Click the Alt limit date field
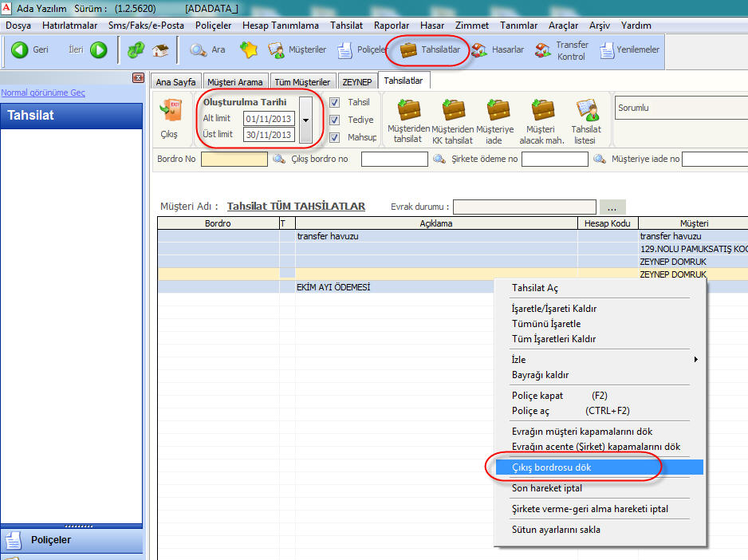Image resolution: width=748 pixels, height=560 pixels. coord(269,119)
